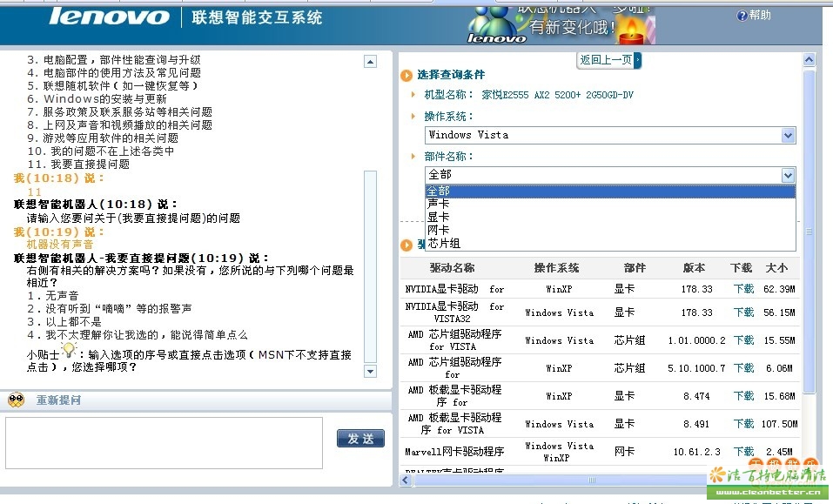Click menu item 3 电脑配置 部件性能查询与升级
833x504 pixels.
point(114,59)
